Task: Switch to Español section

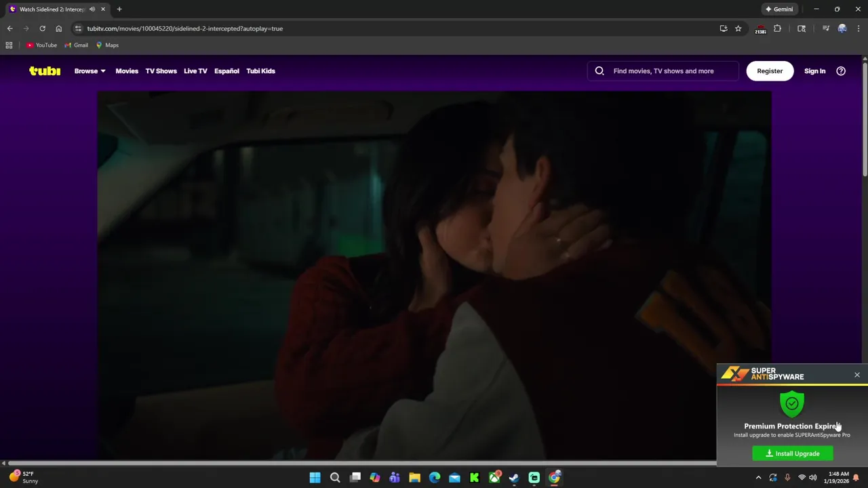Action: coord(226,70)
